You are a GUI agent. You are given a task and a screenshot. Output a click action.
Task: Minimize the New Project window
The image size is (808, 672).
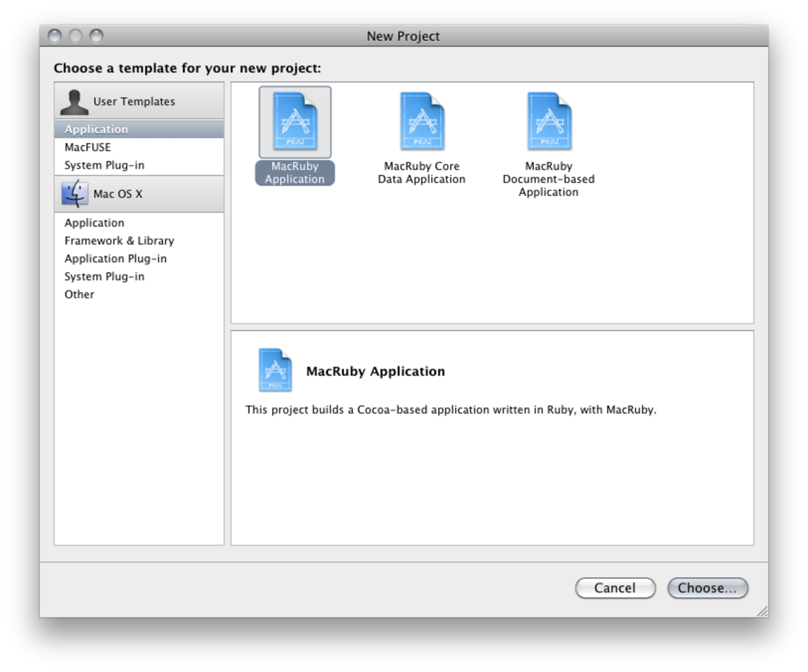click(75, 36)
